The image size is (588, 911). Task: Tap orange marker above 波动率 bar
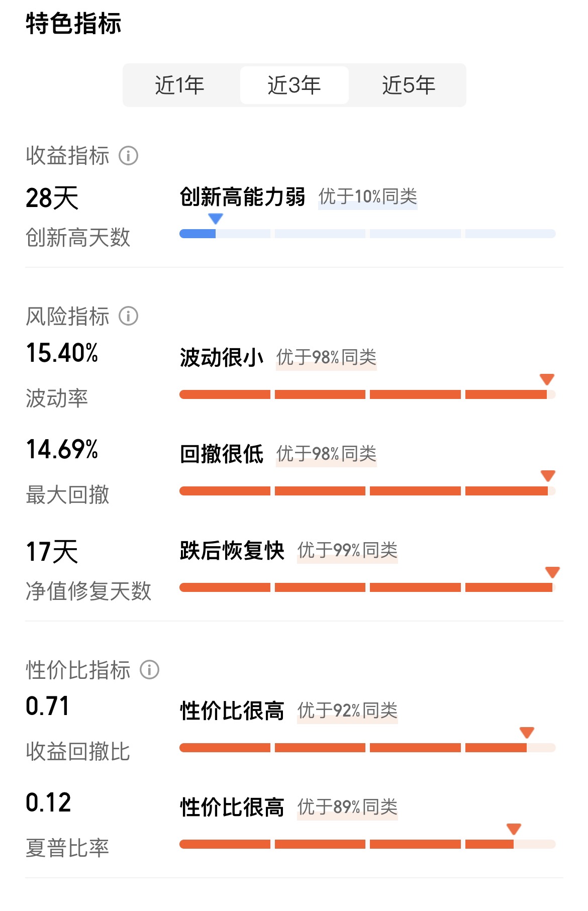click(x=547, y=379)
